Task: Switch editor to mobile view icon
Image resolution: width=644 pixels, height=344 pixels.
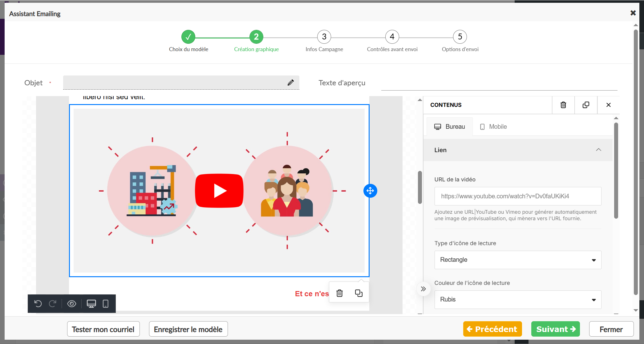Action: point(105,304)
